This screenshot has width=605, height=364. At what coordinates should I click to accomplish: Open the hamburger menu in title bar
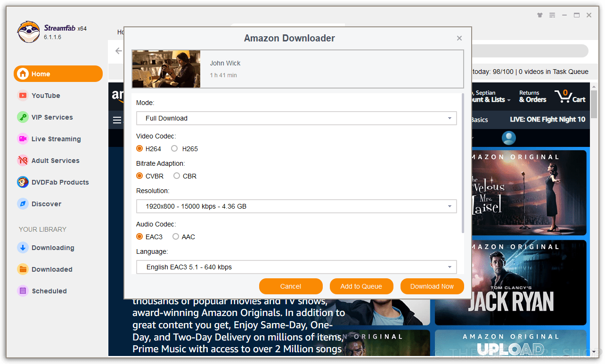pyautogui.click(x=552, y=15)
